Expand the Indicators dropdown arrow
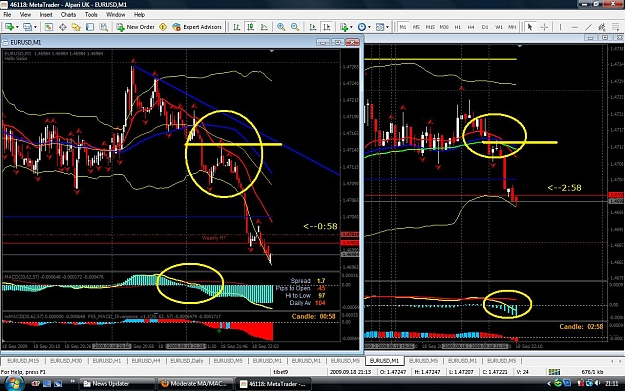The width and height of the screenshot is (625, 391). click(x=351, y=27)
